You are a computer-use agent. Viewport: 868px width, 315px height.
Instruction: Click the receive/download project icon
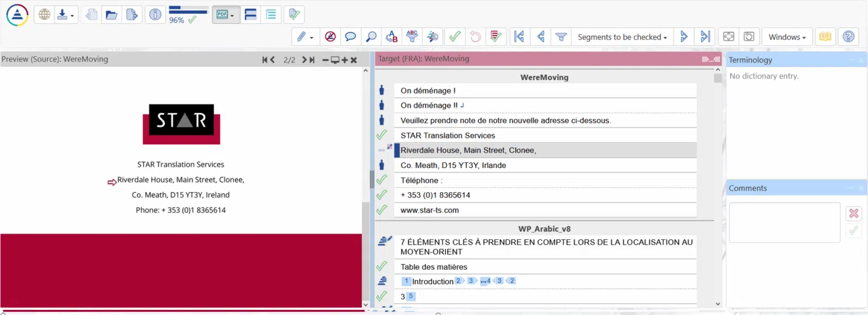(62, 15)
